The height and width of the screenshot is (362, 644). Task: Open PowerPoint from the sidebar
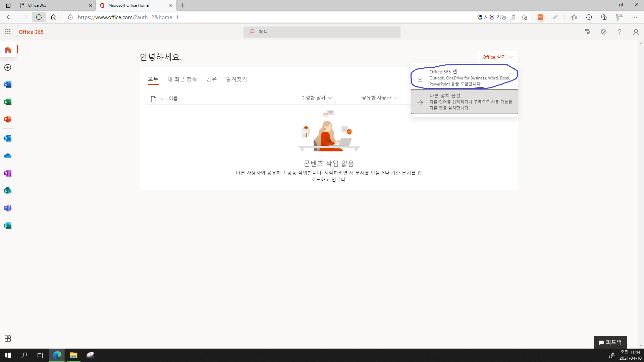coord(8,119)
